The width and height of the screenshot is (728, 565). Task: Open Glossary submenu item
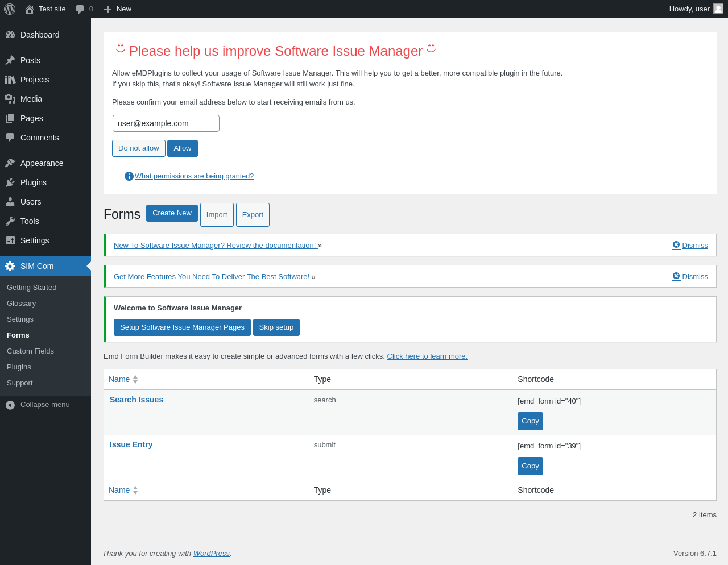[x=22, y=304]
